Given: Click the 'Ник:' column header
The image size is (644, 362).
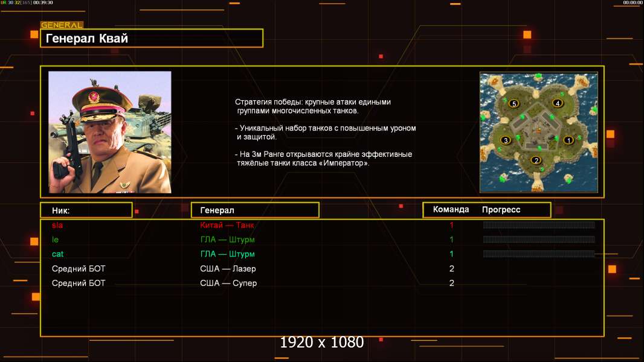Looking at the screenshot, I should tap(86, 210).
